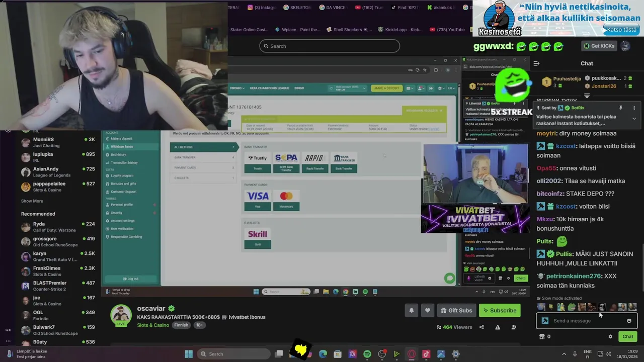Show hidden system tray icons
644x362 pixels.
(564, 354)
